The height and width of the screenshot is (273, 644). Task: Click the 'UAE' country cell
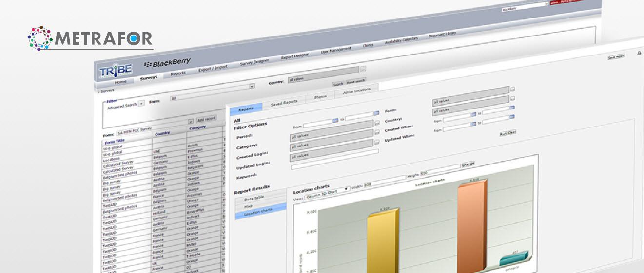tap(156, 152)
